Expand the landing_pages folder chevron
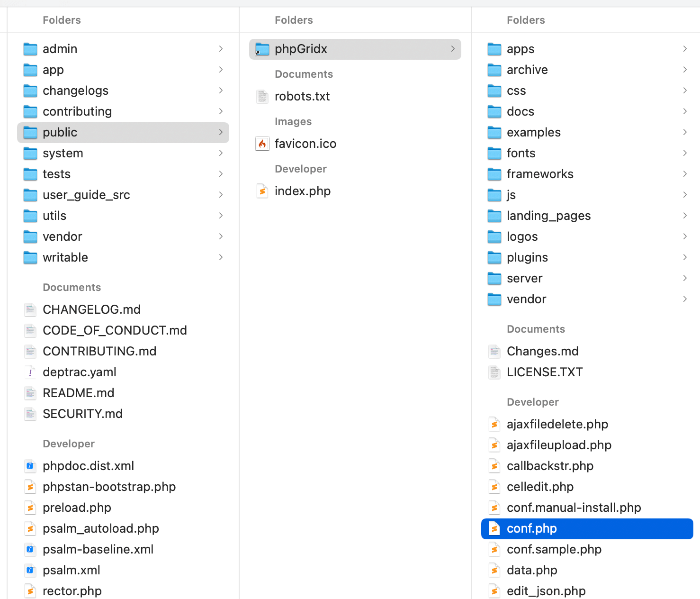This screenshot has width=700, height=599. pos(685,216)
